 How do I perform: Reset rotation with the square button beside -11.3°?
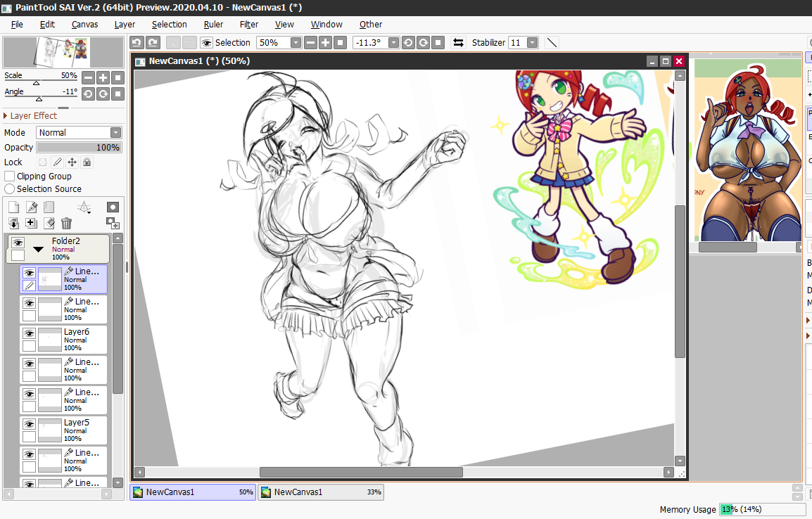tap(438, 42)
